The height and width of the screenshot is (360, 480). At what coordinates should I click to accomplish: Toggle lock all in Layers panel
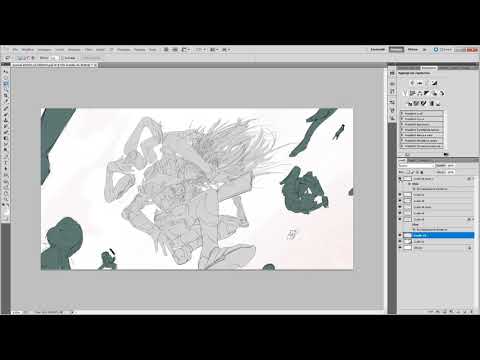coord(422,172)
